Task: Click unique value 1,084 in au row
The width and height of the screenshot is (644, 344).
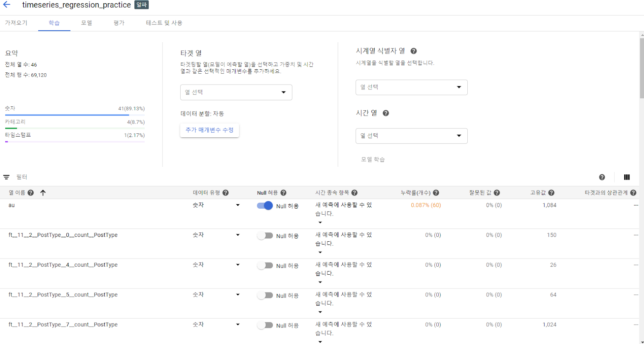Action: (549, 205)
